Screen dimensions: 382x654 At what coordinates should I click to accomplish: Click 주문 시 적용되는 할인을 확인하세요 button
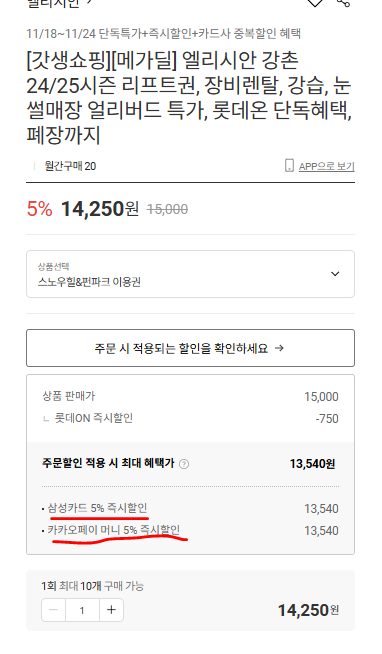click(x=190, y=348)
